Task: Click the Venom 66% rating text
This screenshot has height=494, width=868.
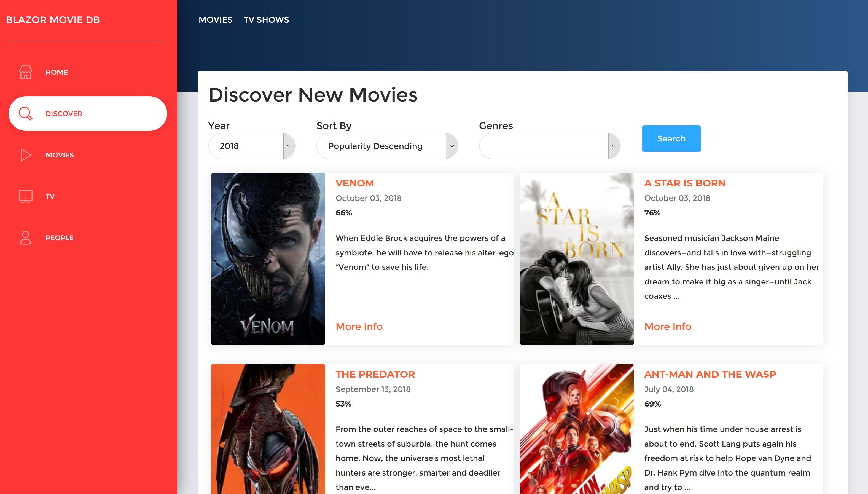Action: point(344,213)
